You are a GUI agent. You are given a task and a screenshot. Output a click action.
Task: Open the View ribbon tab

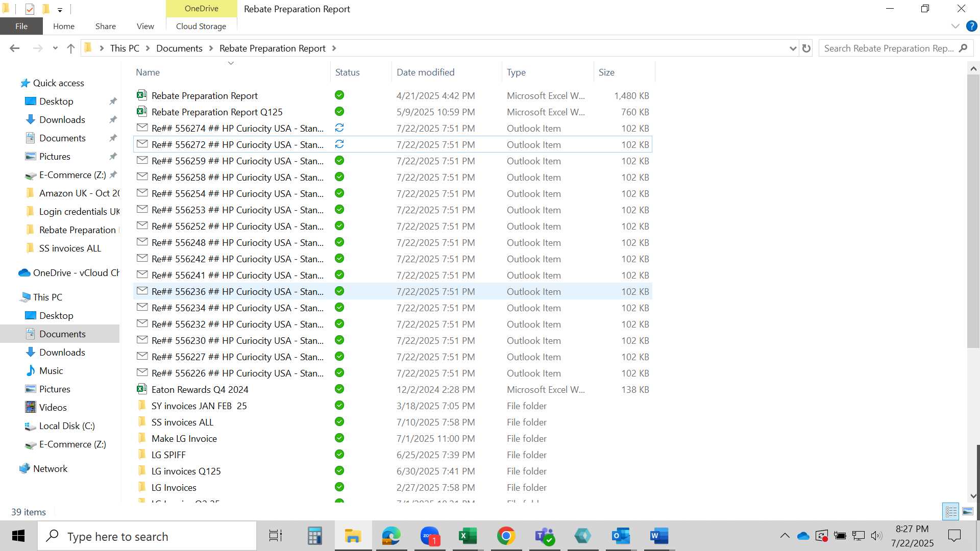click(145, 26)
